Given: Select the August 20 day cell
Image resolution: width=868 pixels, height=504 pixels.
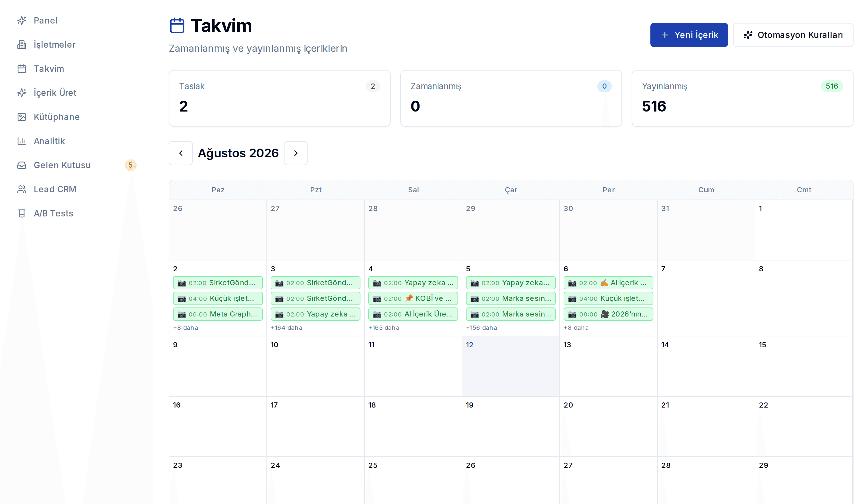Looking at the screenshot, I should [608, 427].
